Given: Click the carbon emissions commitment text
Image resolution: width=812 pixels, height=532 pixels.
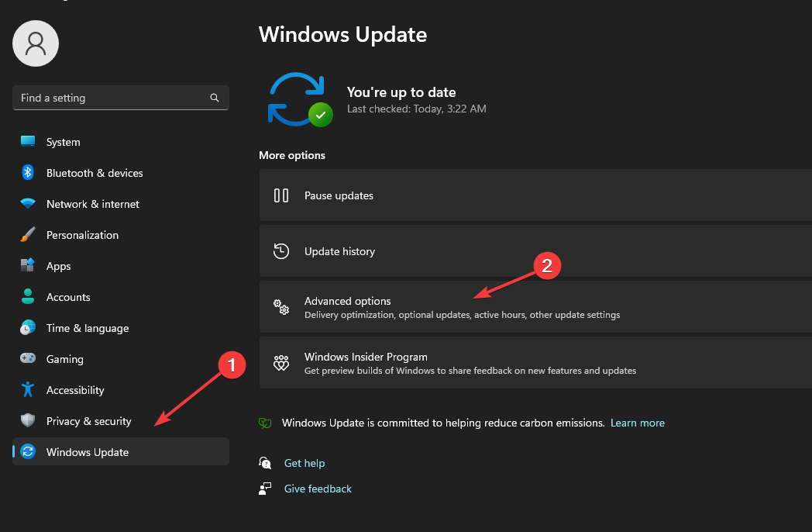Looking at the screenshot, I should (x=443, y=423).
